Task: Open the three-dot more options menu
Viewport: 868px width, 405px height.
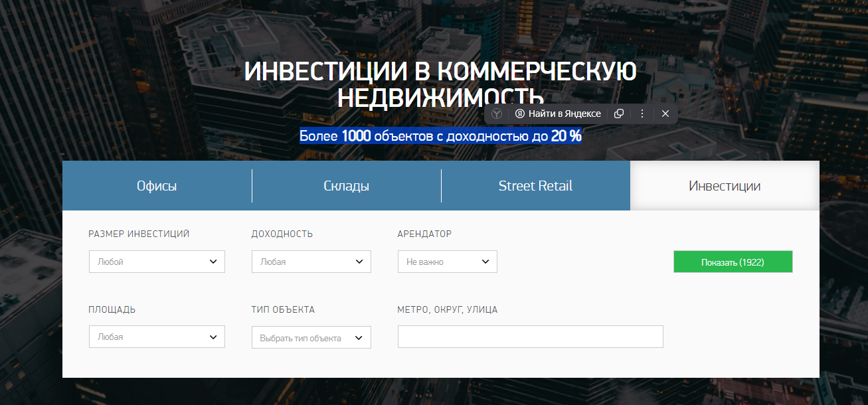Action: (642, 114)
